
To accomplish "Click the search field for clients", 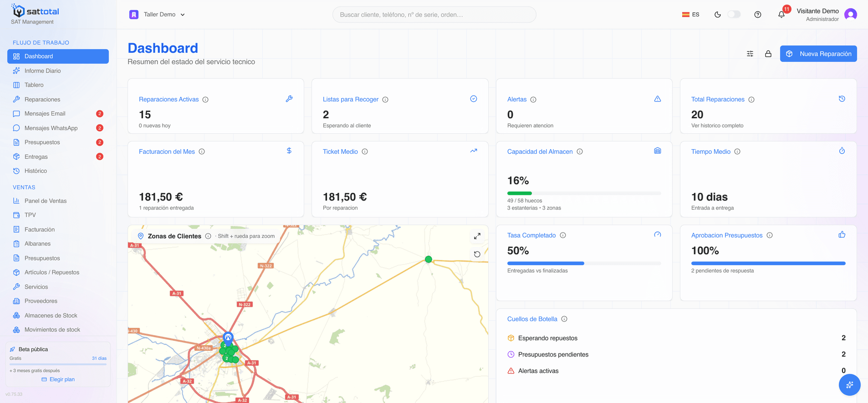I will [x=434, y=15].
